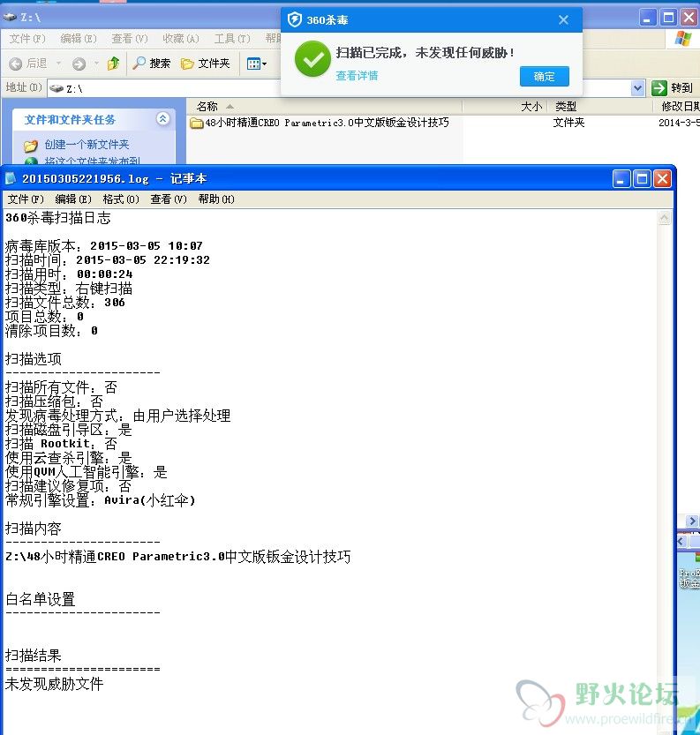The width and height of the screenshot is (700, 735).
Task: Open Notepad 编辑(E) menu
Action: (73, 199)
